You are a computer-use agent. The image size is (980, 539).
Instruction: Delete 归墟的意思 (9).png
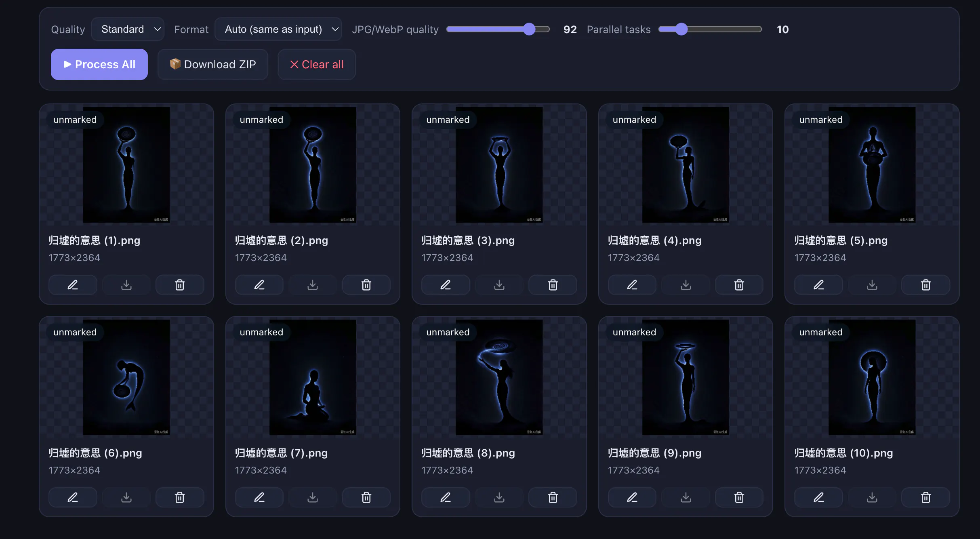tap(739, 497)
